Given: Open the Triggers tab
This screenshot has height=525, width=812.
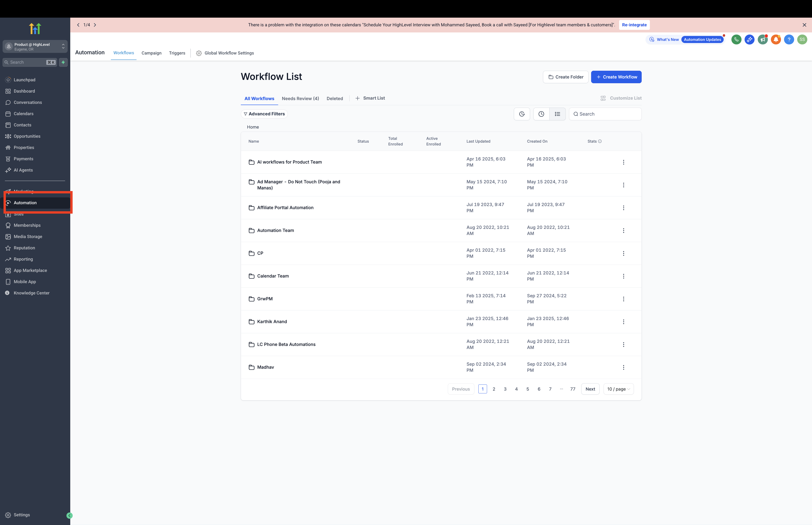Looking at the screenshot, I should coord(177,53).
